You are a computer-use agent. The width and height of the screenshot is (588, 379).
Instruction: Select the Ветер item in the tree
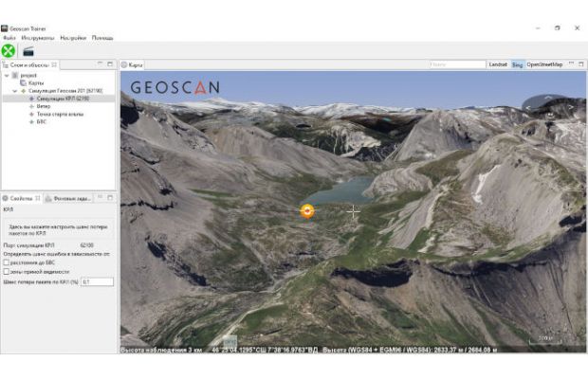click(44, 106)
